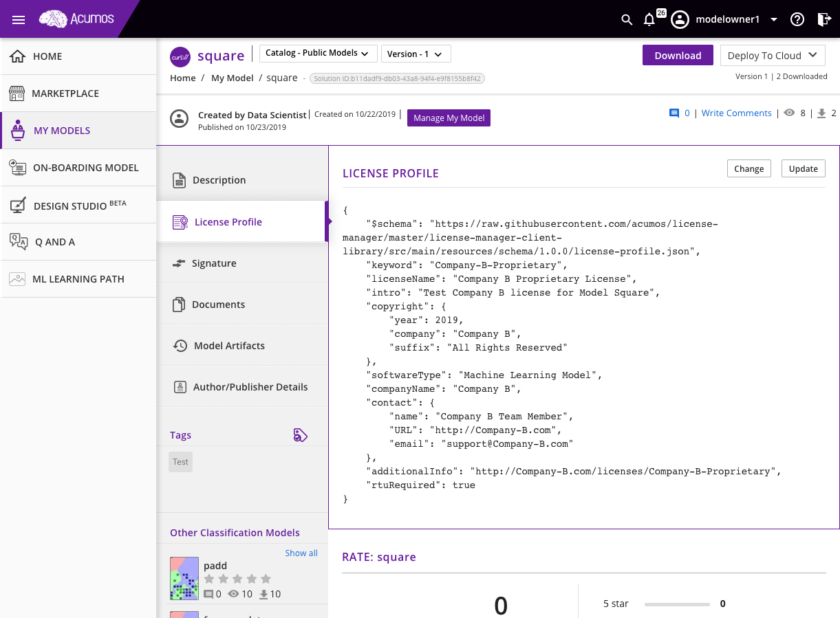Click the Marketplace storefront icon

click(17, 93)
